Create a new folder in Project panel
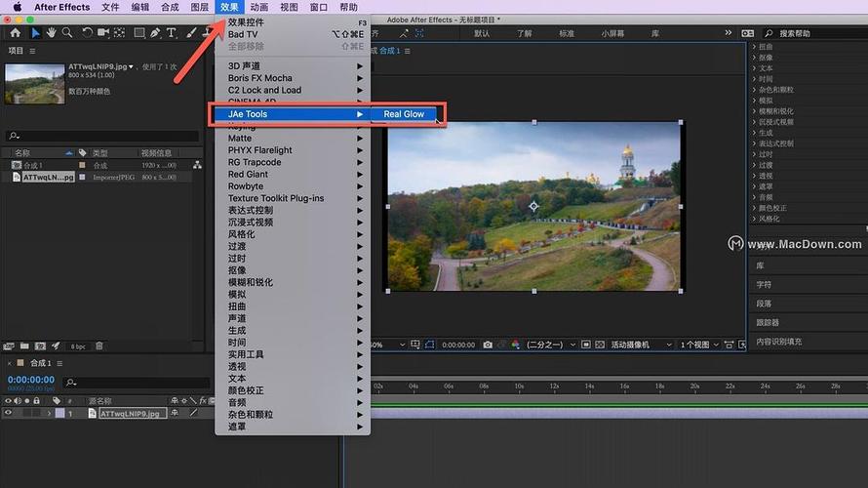Viewport: 868px width, 488px height. pos(24,346)
